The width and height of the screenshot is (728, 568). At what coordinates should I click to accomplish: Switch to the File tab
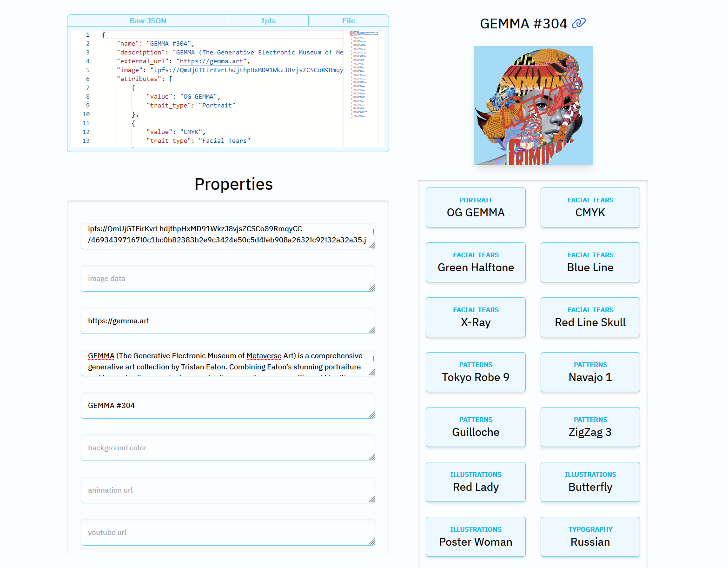(349, 20)
